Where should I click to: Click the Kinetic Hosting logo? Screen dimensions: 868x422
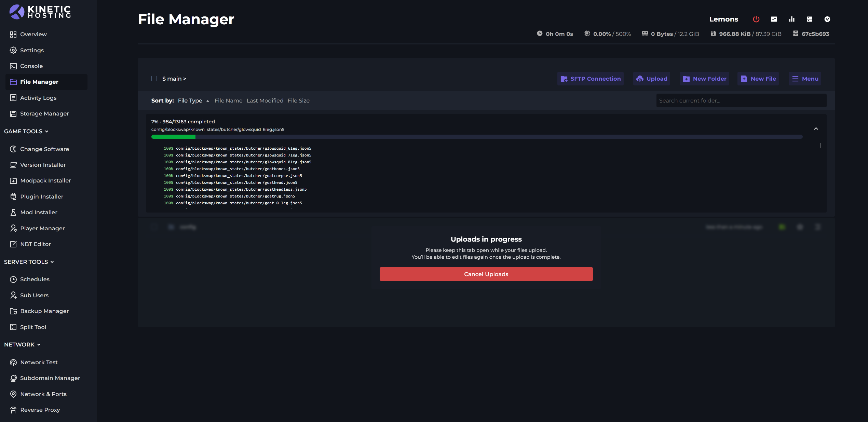tap(40, 12)
